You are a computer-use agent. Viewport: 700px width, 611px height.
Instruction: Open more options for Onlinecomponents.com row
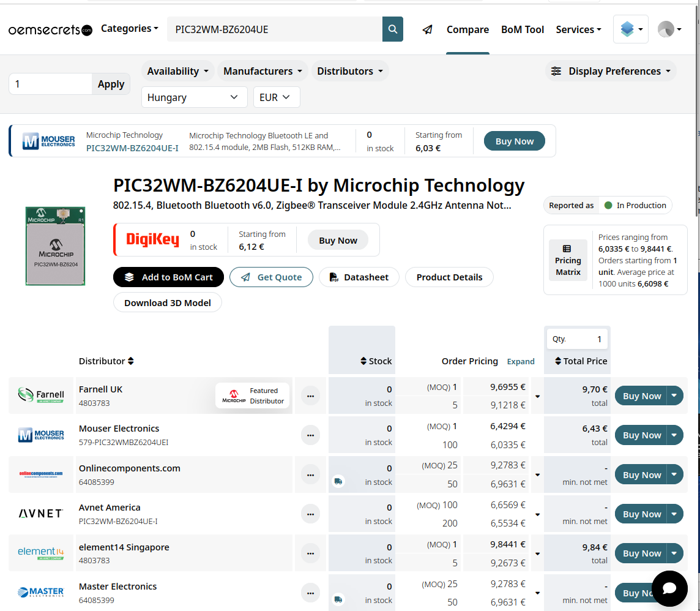point(310,474)
